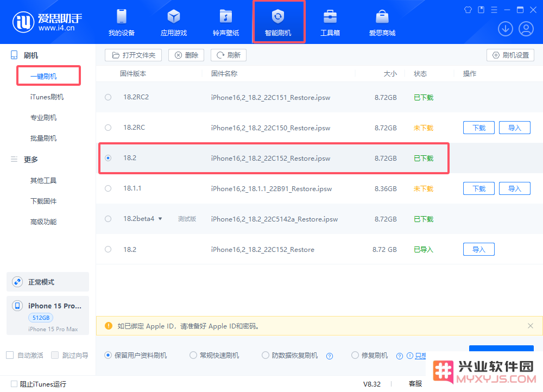
Task: Select iTunes刷机 in sidebar
Action: pyautogui.click(x=47, y=97)
